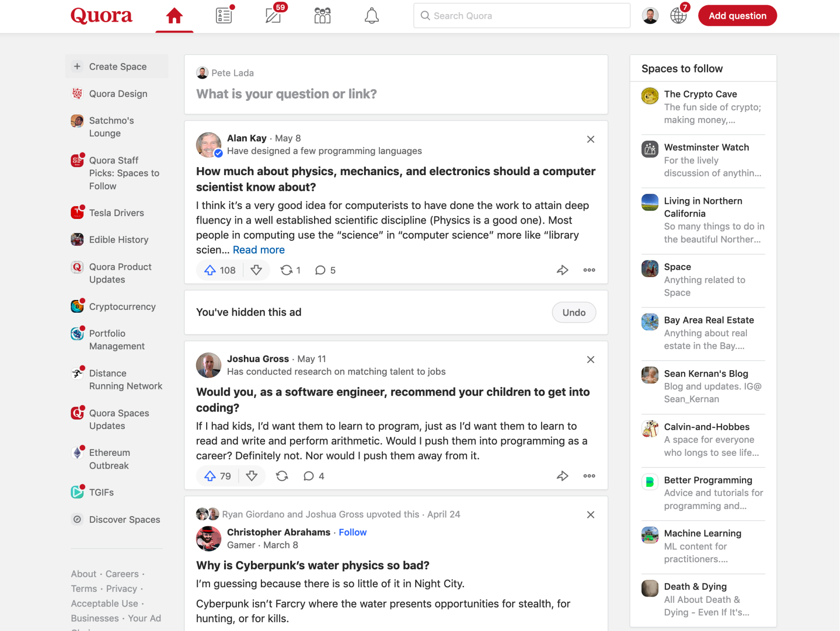Viewport: 840px width, 631px height.
Task: Open the answer requests pencil icon
Action: [x=273, y=16]
